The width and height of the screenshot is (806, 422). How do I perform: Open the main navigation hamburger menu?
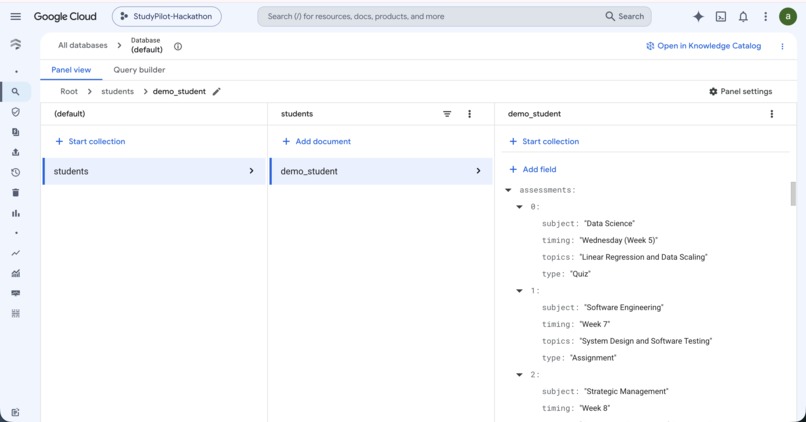(x=15, y=16)
